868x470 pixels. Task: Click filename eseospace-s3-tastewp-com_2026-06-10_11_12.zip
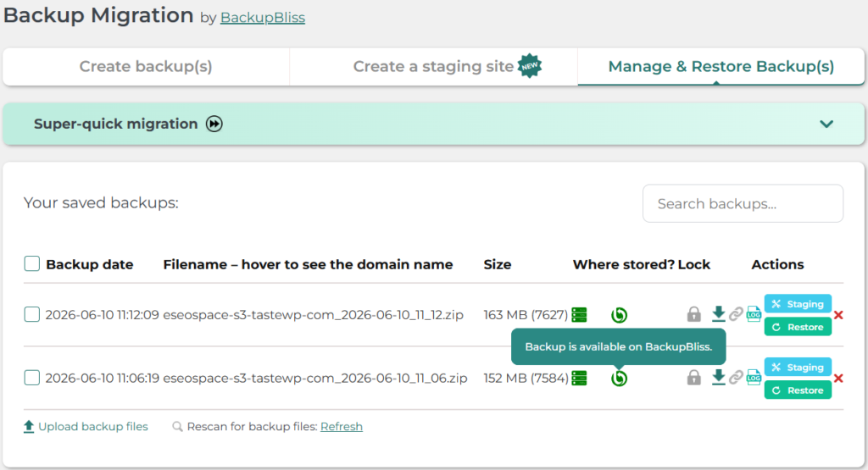[x=314, y=315]
